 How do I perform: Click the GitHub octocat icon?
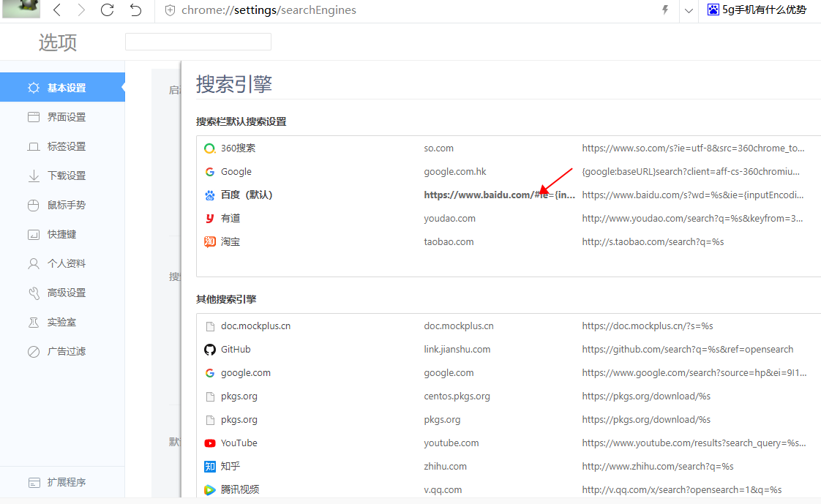point(209,350)
